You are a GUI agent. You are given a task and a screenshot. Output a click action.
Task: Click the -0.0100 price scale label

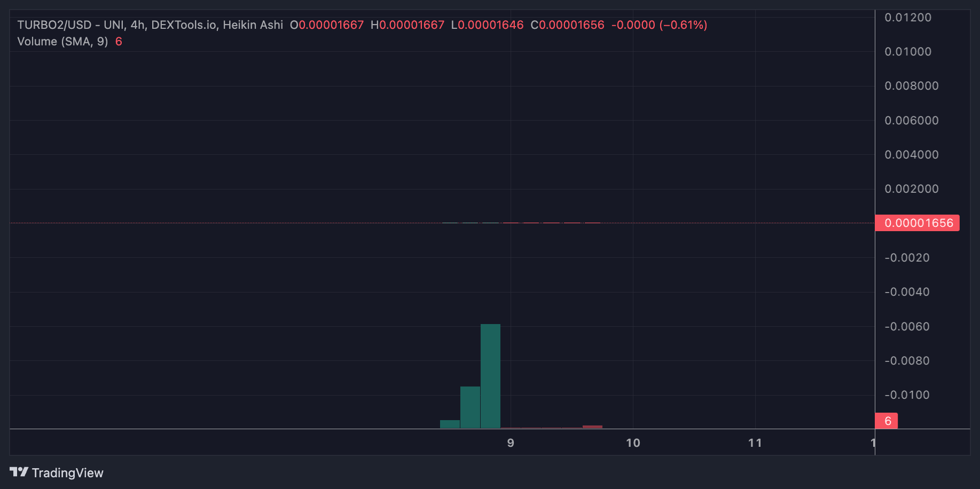click(x=907, y=395)
